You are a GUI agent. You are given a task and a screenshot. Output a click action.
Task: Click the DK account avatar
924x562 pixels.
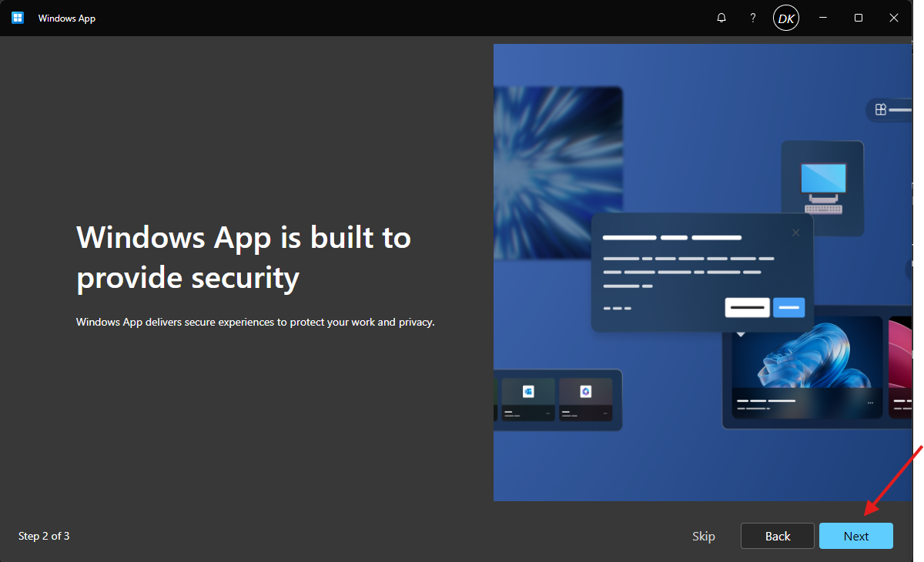click(785, 17)
